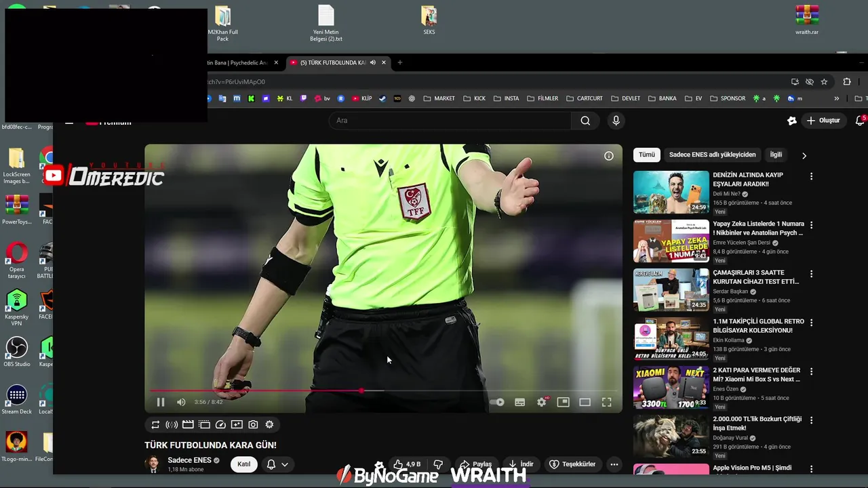The image size is (868, 488).
Task: Open notification bell dropdown for Sadece ENES
Action: [277, 464]
